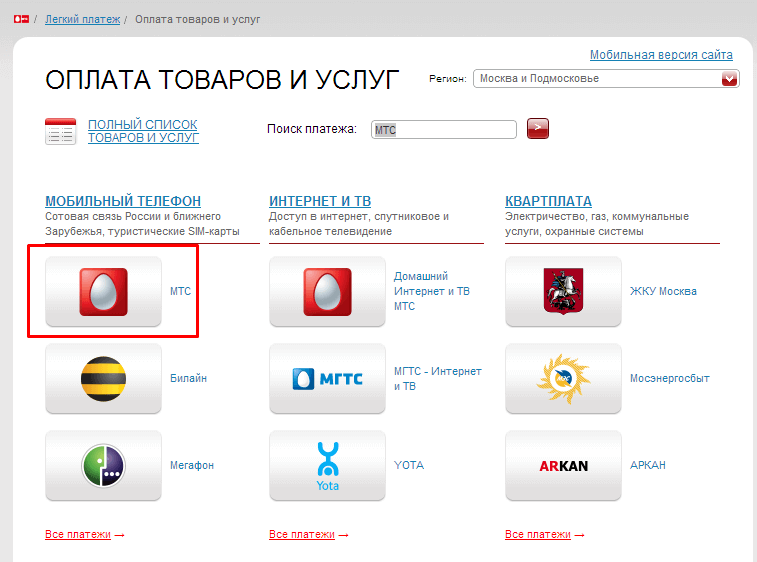Click the Мегафон text label
Viewport: 757px width, 562px height.
(x=192, y=465)
